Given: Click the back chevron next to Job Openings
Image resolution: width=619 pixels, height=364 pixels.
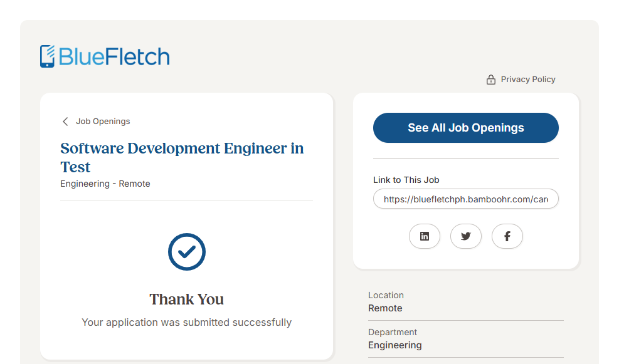Looking at the screenshot, I should point(65,122).
